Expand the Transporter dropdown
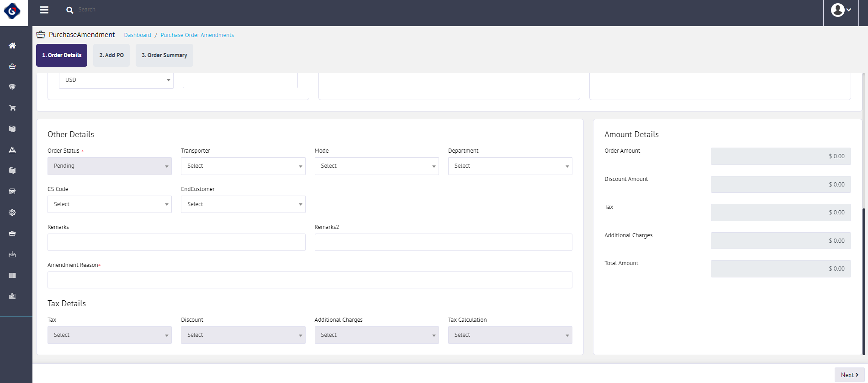The width and height of the screenshot is (868, 383). (x=243, y=166)
